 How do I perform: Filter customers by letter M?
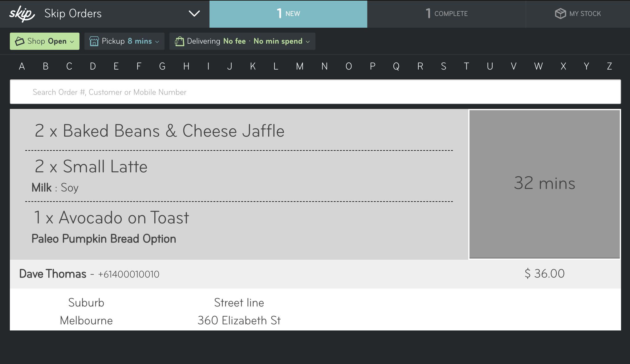click(300, 66)
